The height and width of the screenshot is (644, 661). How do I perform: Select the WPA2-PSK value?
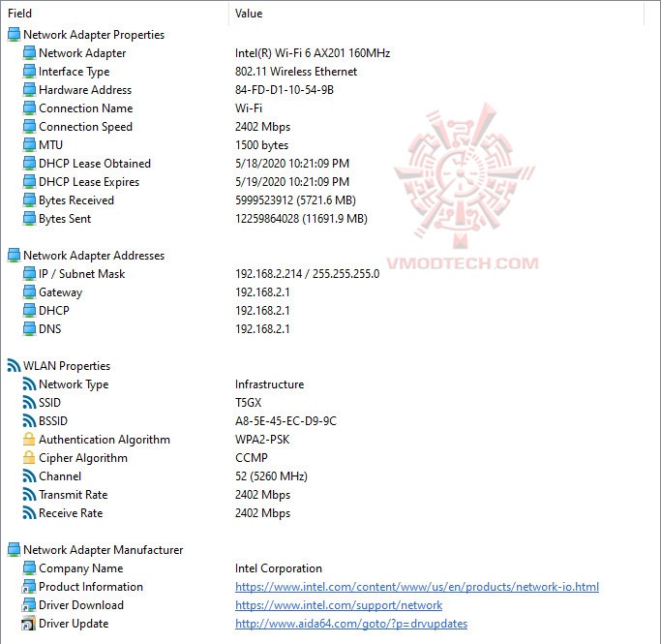coord(262,440)
